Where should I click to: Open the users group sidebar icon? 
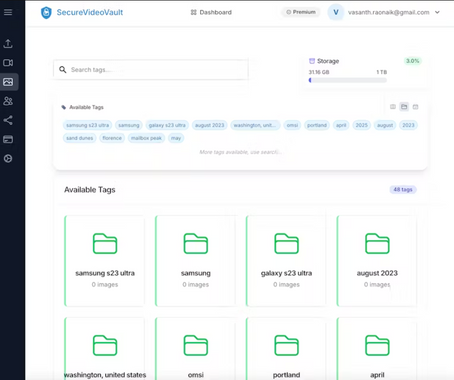tap(8, 101)
